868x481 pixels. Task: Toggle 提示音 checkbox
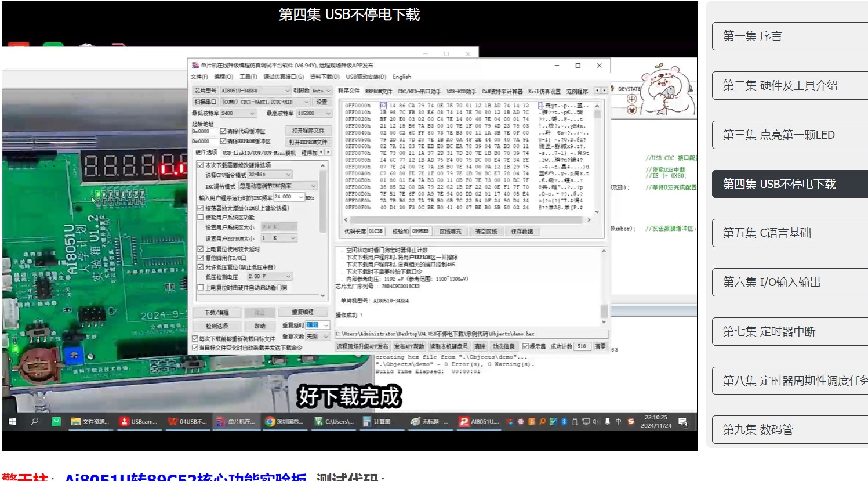[x=525, y=346]
